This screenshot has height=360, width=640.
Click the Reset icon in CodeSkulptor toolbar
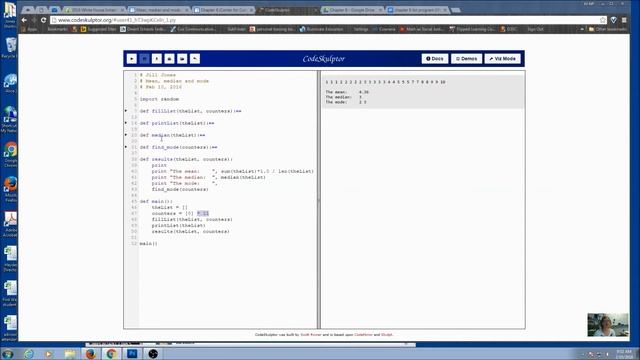pos(195,59)
